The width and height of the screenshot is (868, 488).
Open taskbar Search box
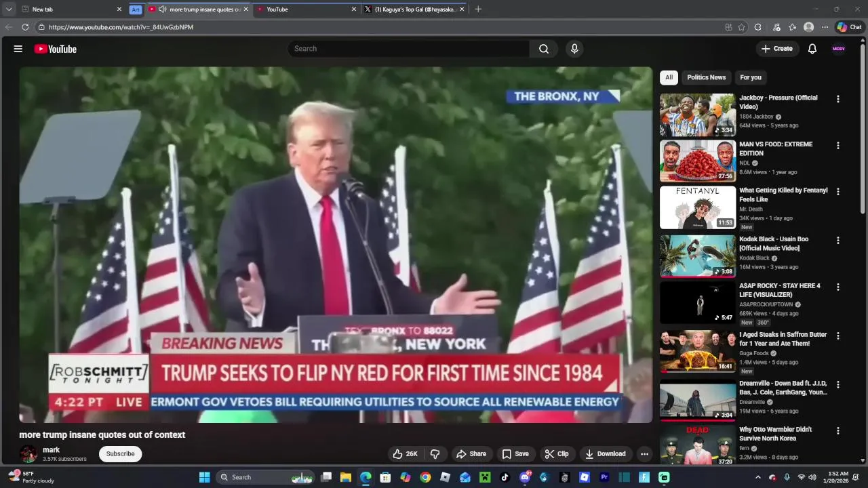[x=266, y=477]
